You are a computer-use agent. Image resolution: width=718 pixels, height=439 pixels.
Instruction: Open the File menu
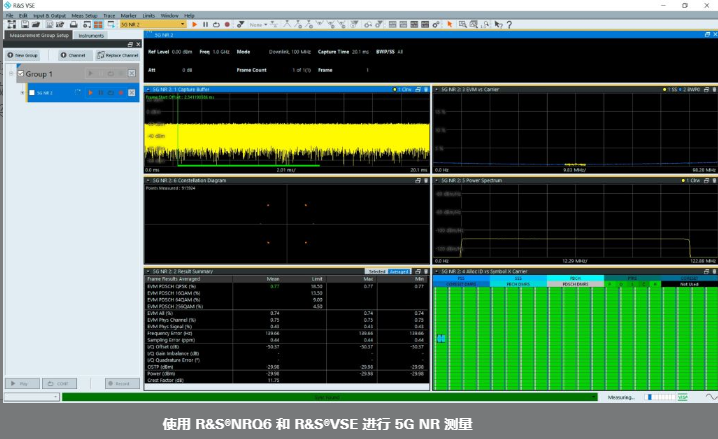pyautogui.click(x=10, y=16)
